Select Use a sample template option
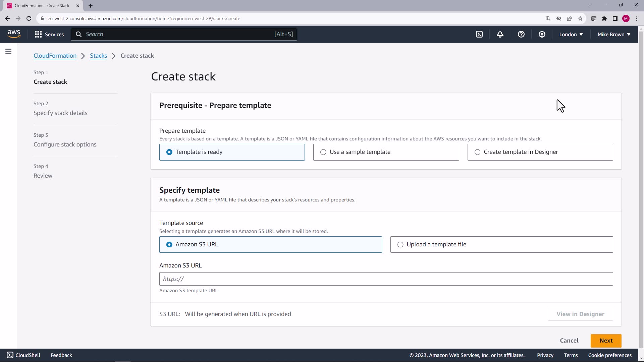644x362 pixels. click(386, 152)
